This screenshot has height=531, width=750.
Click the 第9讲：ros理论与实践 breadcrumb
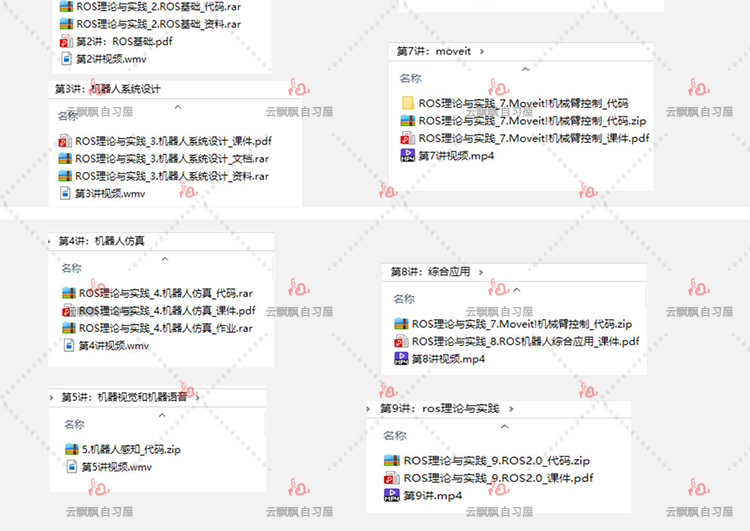point(440,409)
